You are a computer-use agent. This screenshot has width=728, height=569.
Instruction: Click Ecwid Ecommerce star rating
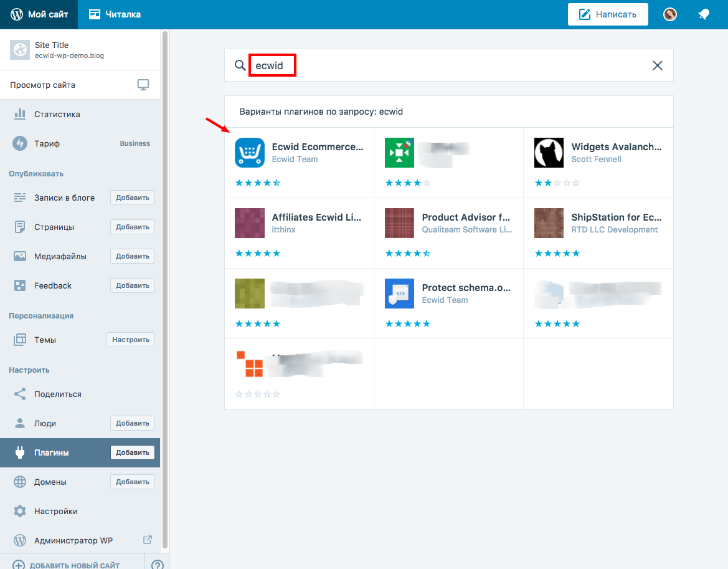258,183
